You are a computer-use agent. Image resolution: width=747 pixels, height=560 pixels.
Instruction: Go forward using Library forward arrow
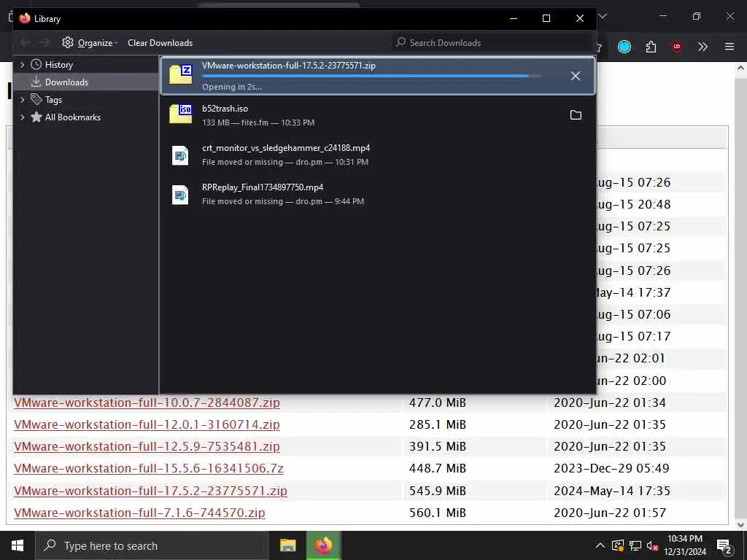pos(44,43)
